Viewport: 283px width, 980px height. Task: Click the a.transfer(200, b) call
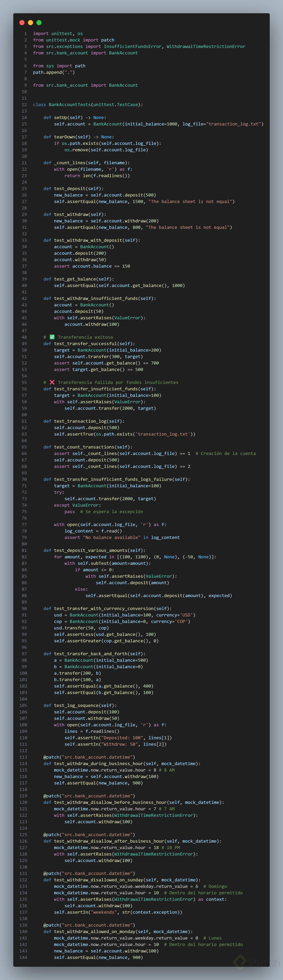coord(77,673)
